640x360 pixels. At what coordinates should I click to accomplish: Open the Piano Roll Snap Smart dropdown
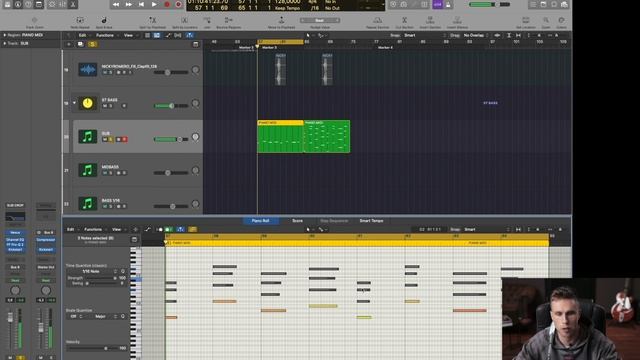(x=487, y=229)
